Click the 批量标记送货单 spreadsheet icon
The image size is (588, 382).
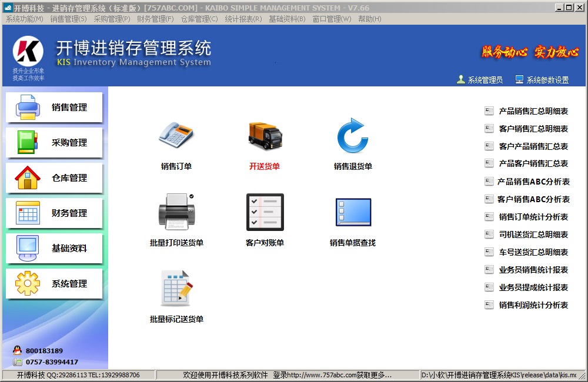pos(176,289)
